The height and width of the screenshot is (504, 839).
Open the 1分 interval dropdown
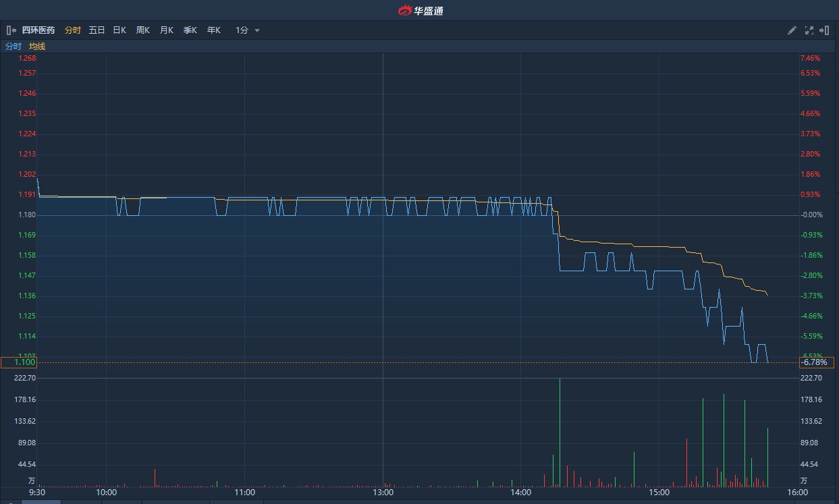[247, 30]
